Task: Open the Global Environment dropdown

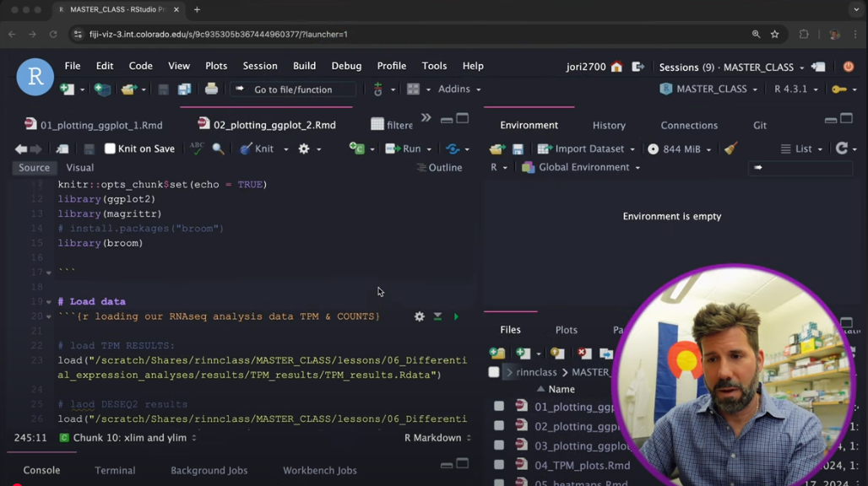Action: pos(581,167)
